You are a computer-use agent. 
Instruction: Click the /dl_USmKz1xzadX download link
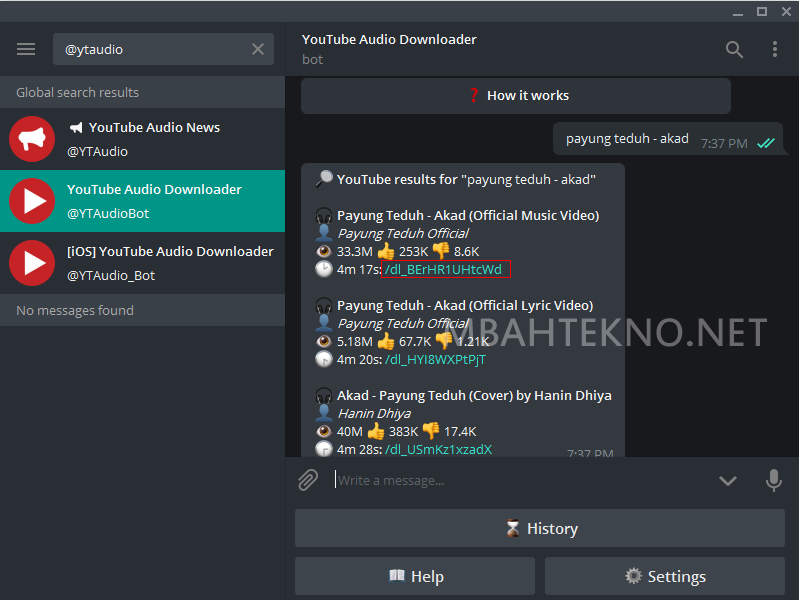click(x=438, y=449)
